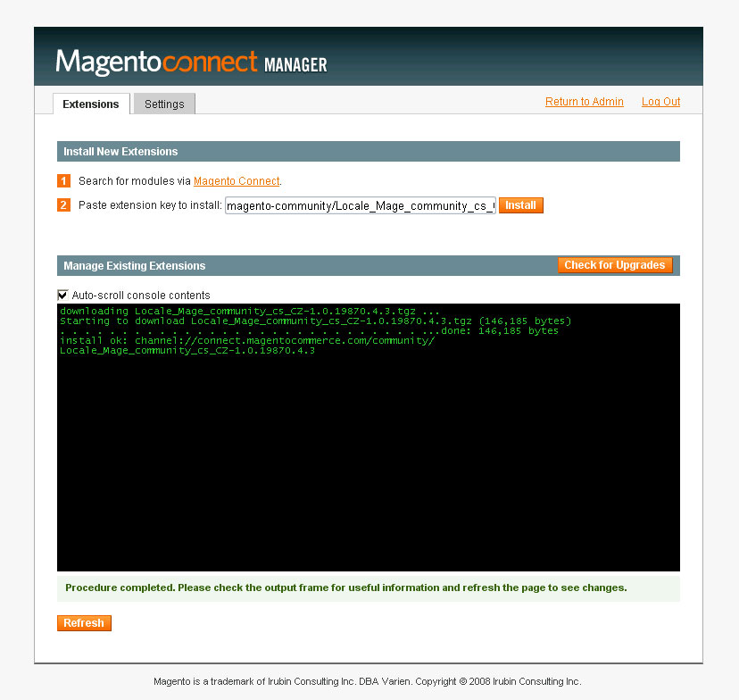The image size is (739, 700).
Task: Open the Magento Connect link
Action: pyautogui.click(x=237, y=181)
